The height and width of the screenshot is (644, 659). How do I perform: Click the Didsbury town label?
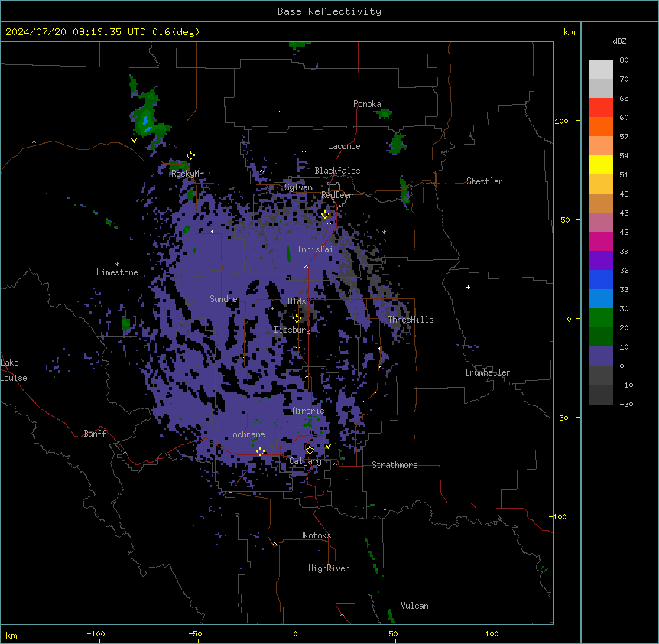coord(293,330)
